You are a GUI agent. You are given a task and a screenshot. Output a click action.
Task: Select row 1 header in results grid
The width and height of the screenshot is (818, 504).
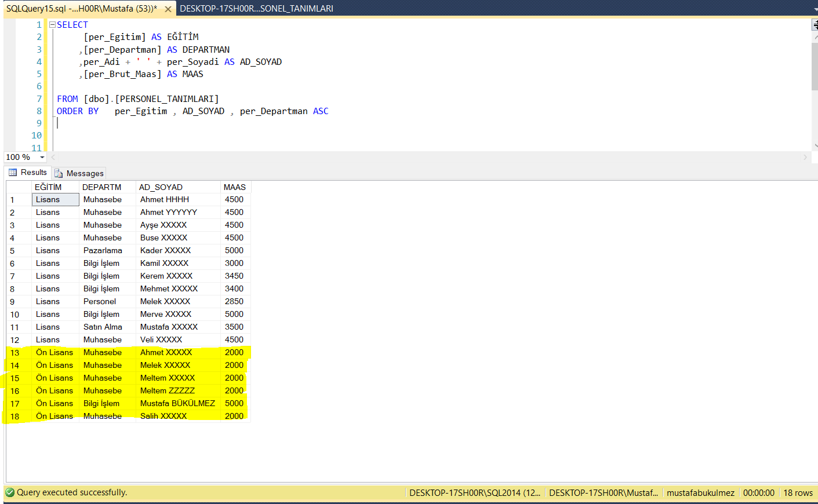[x=14, y=199]
